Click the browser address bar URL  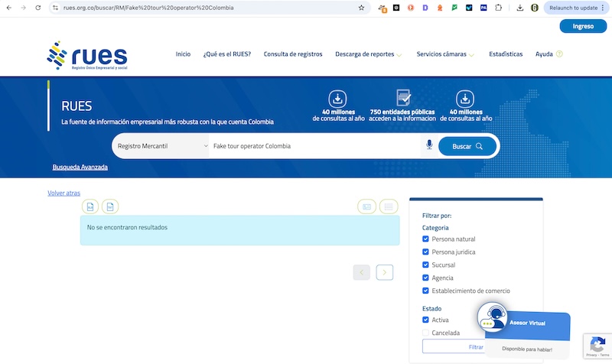point(148,8)
